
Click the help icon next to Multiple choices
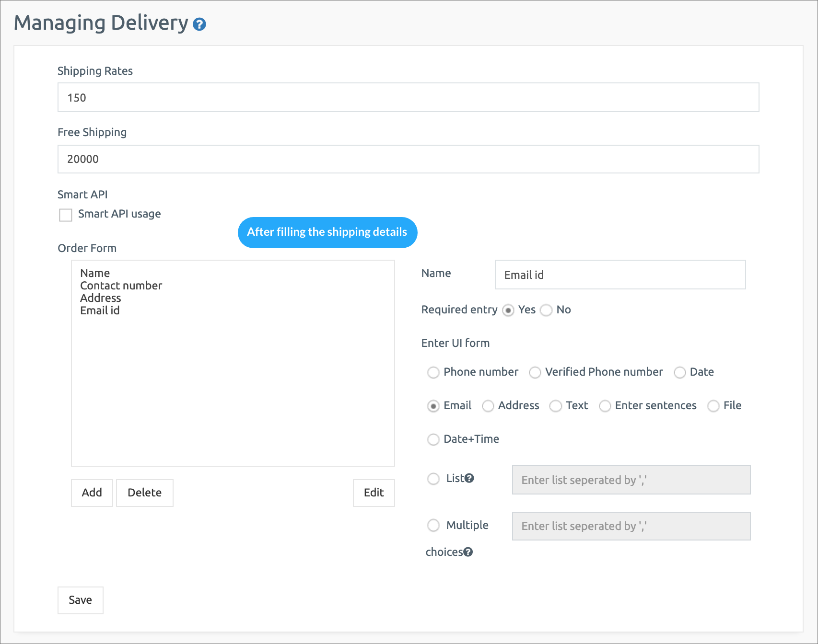(468, 552)
